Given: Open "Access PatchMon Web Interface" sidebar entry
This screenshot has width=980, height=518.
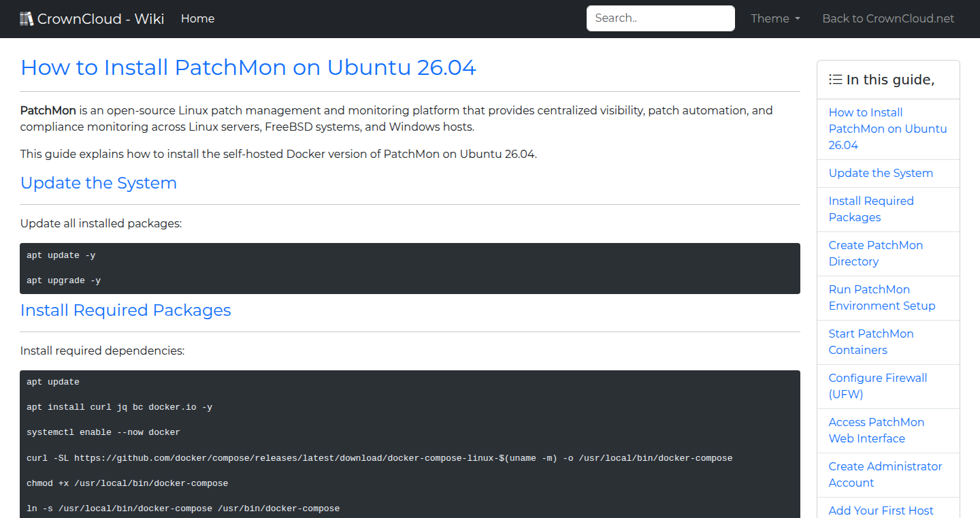Looking at the screenshot, I should pyautogui.click(x=877, y=430).
